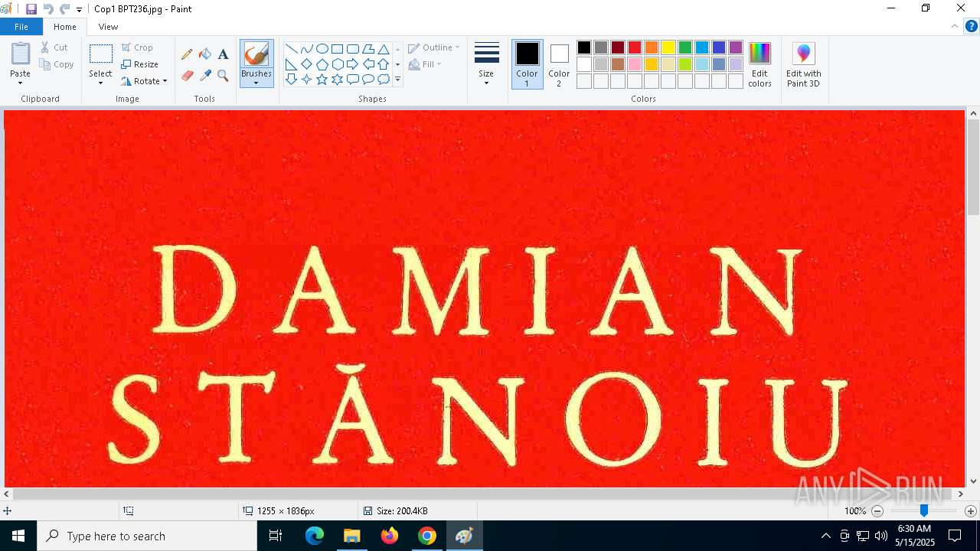Screen dimensions: 980x551
Task: Choose the Pentagon shape
Action: [322, 64]
